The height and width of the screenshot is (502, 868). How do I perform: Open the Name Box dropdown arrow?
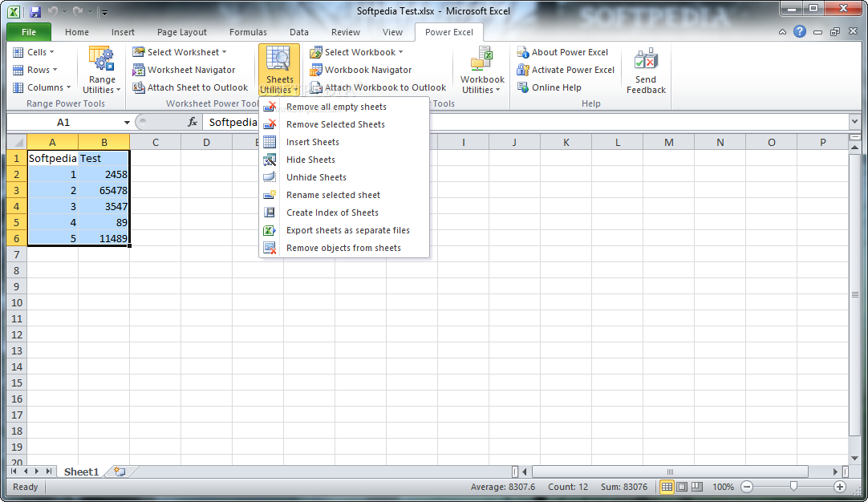pyautogui.click(x=127, y=123)
